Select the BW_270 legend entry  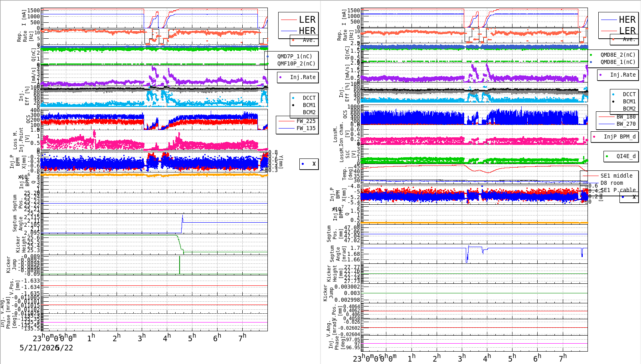(626, 124)
